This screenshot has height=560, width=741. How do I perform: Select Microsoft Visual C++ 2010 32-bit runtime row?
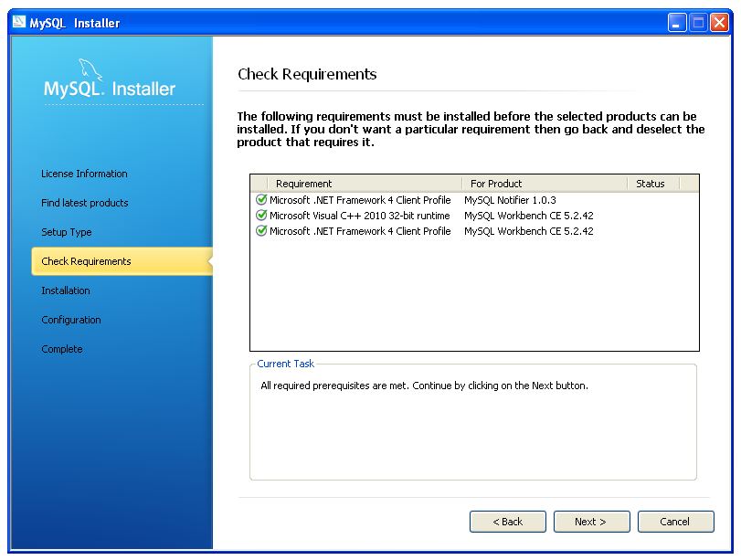[474, 216]
